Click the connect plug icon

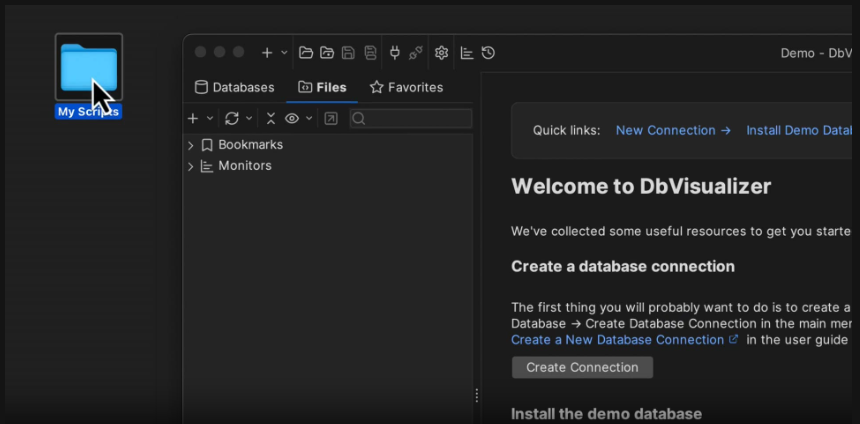coord(394,53)
